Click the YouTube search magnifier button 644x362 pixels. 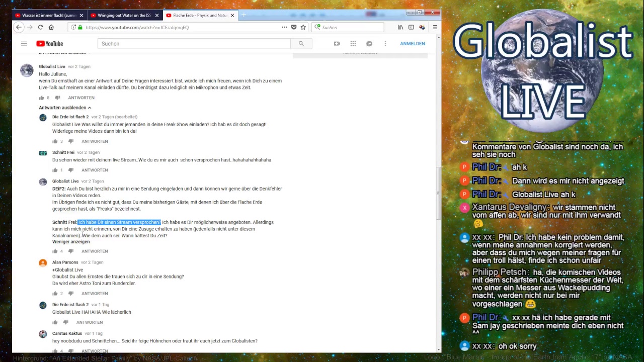[301, 44]
